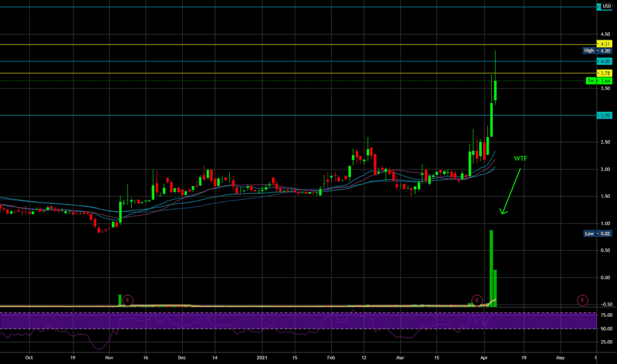The image size is (617, 364).
Task: Click the 12 date label after Feb
Action: point(364,357)
